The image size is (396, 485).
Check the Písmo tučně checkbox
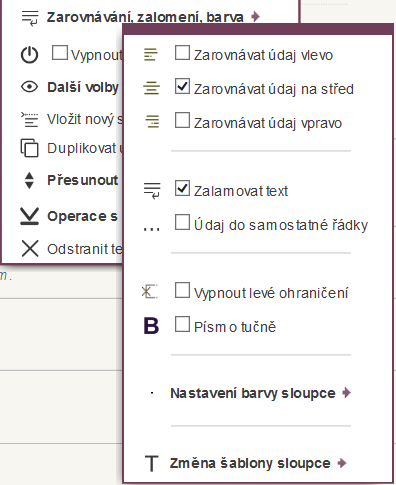182,324
